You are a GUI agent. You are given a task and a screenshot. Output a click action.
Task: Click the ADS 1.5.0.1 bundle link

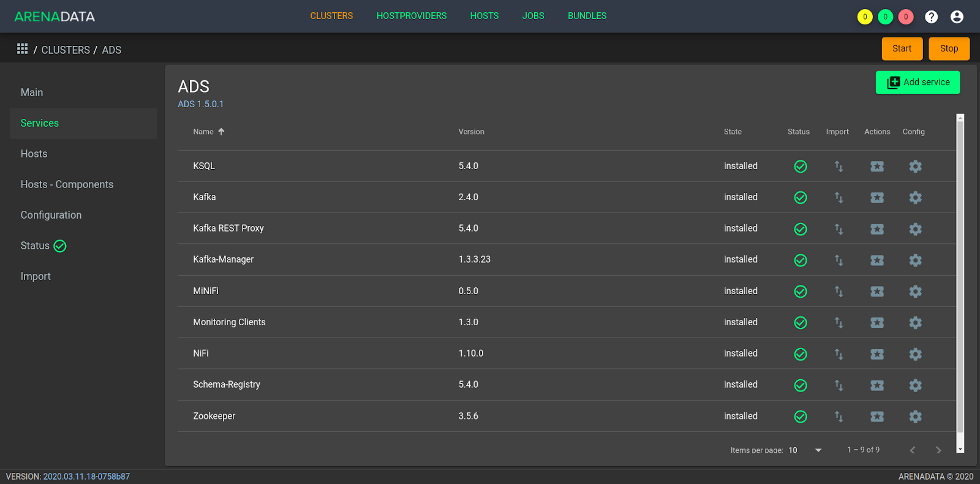tap(201, 104)
